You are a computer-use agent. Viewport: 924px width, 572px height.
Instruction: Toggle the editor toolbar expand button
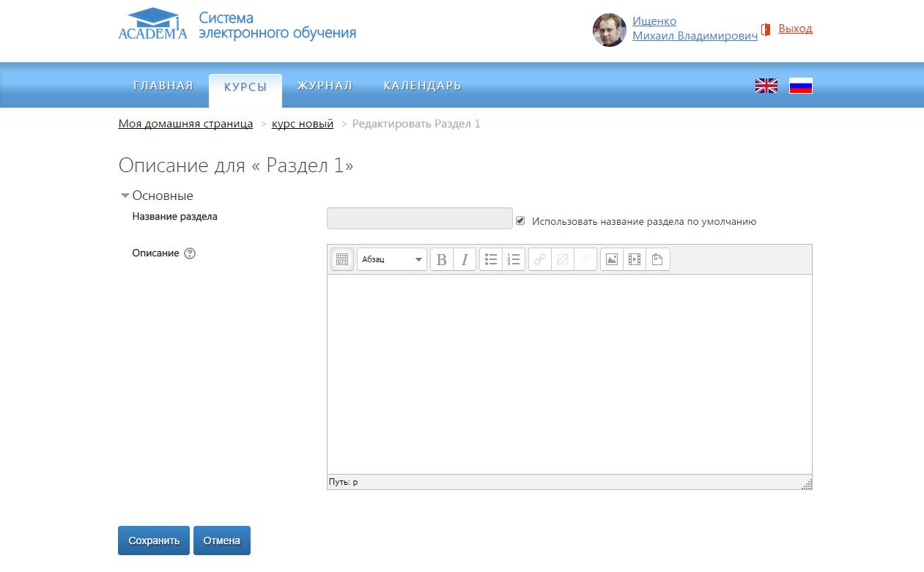click(342, 259)
